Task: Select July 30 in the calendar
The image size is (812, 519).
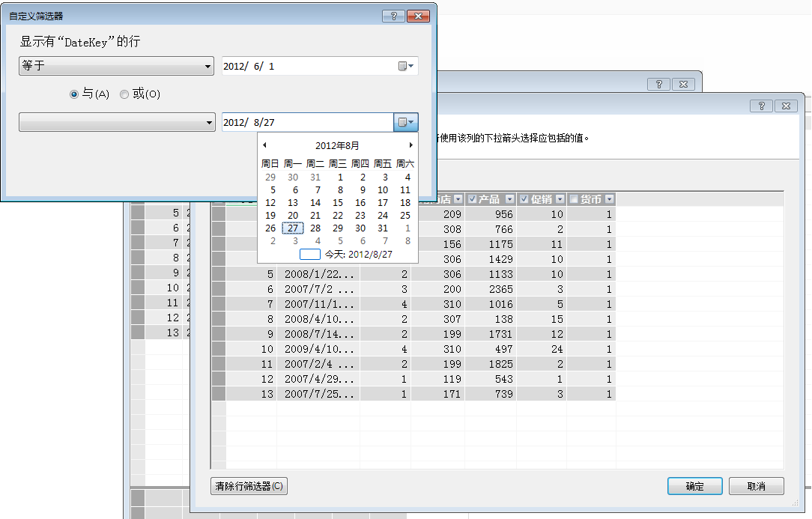Action: [293, 177]
